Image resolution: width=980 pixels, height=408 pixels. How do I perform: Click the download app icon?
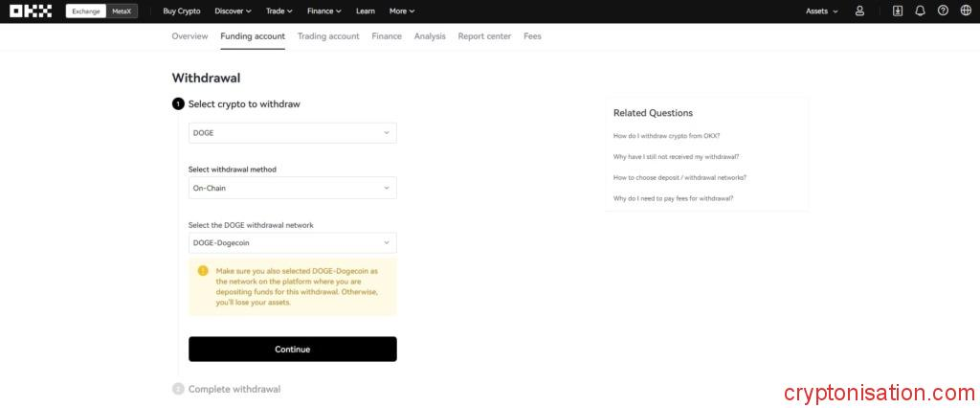coord(898,11)
